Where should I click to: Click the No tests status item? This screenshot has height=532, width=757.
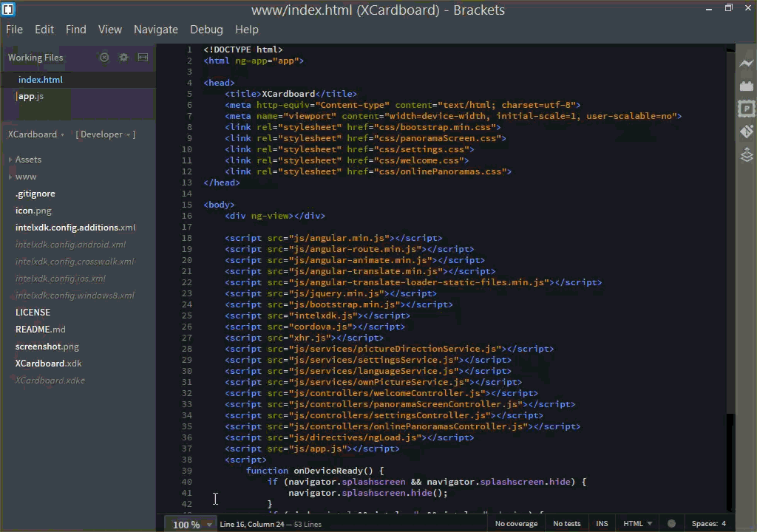(567, 523)
